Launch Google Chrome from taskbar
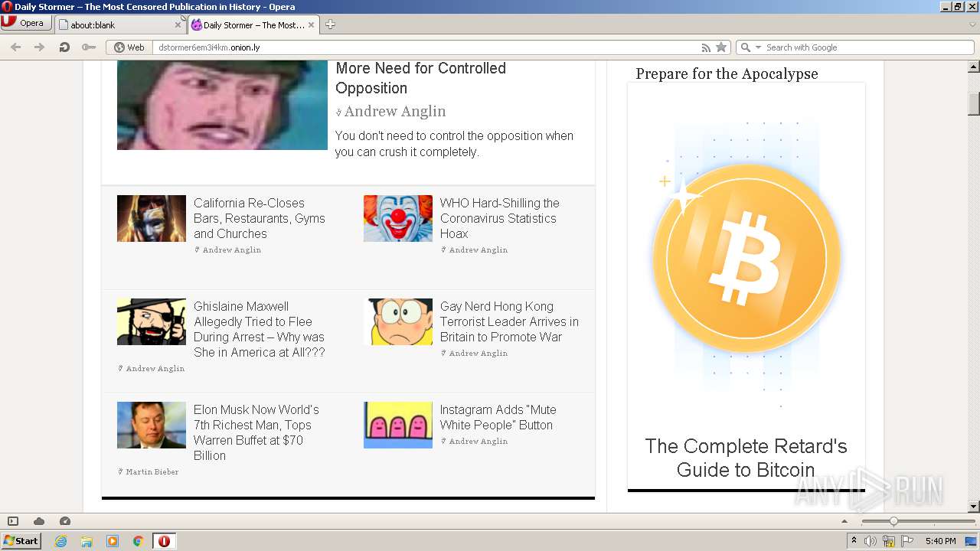 point(139,541)
